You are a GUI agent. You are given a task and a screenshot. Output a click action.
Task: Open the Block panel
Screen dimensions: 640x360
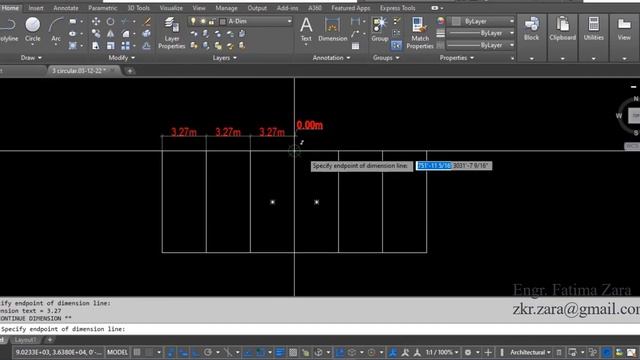(x=531, y=29)
